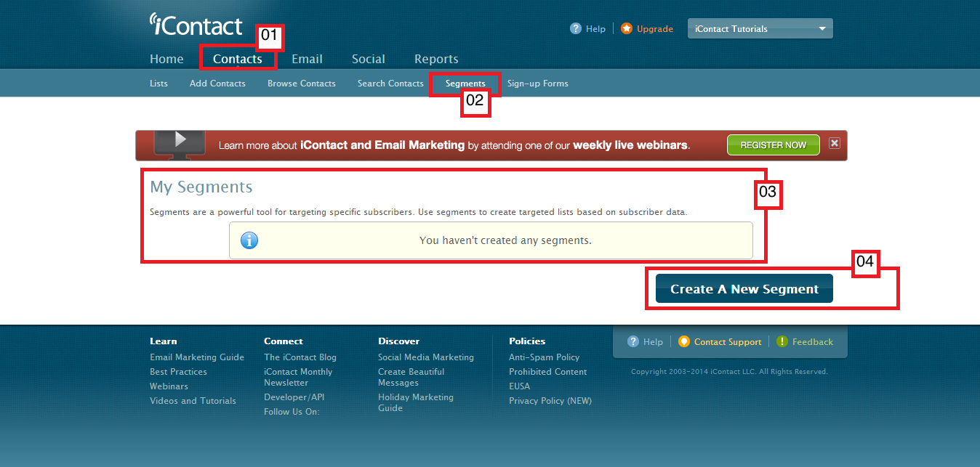This screenshot has width=980, height=467.
Task: Click "You haven't created any segments." message
Action: 505,240
